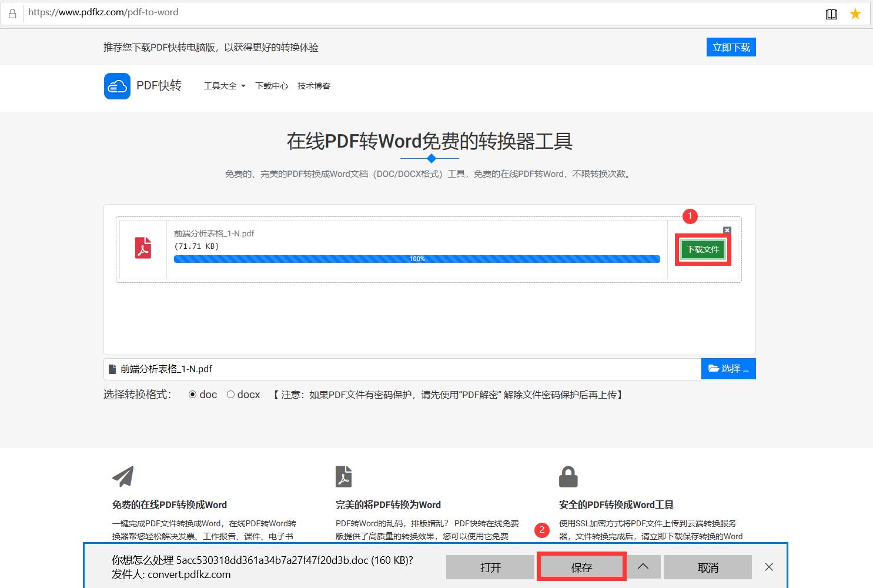Click the PDF快转 blue cloud logo icon

pos(116,86)
